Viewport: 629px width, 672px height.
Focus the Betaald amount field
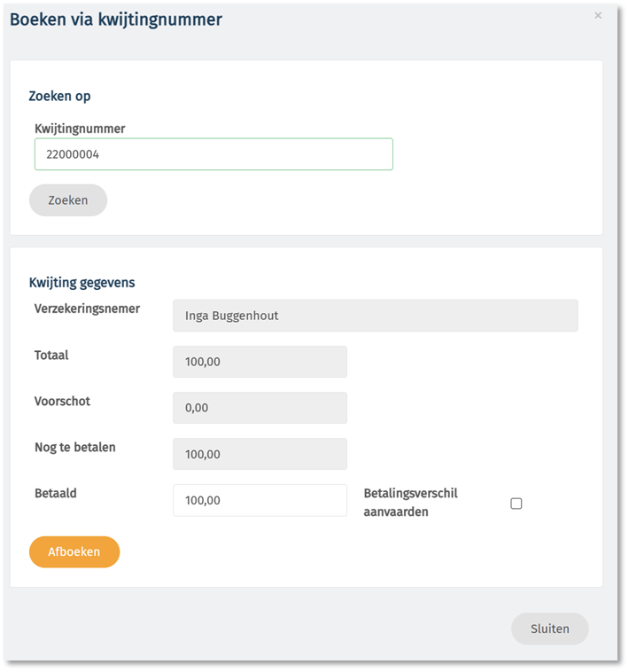260,500
